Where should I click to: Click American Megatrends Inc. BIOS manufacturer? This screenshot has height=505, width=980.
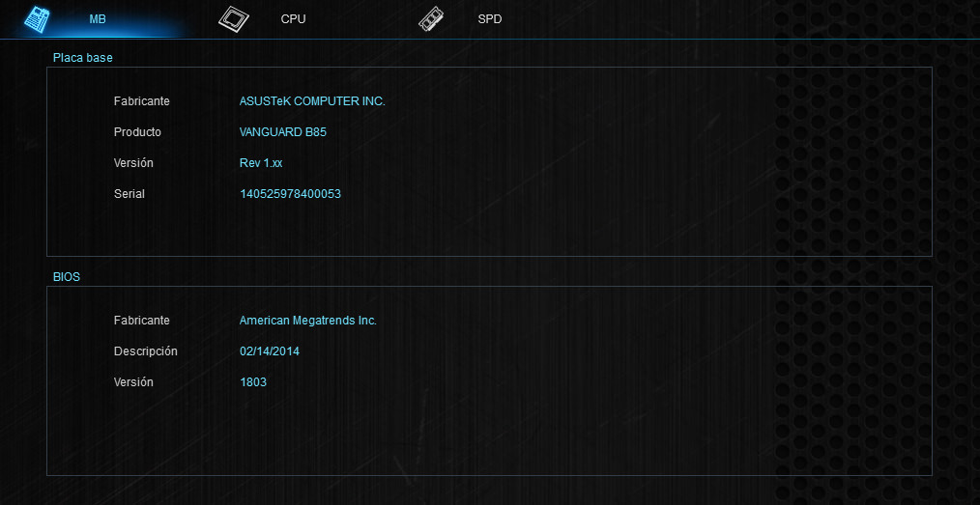coord(307,321)
